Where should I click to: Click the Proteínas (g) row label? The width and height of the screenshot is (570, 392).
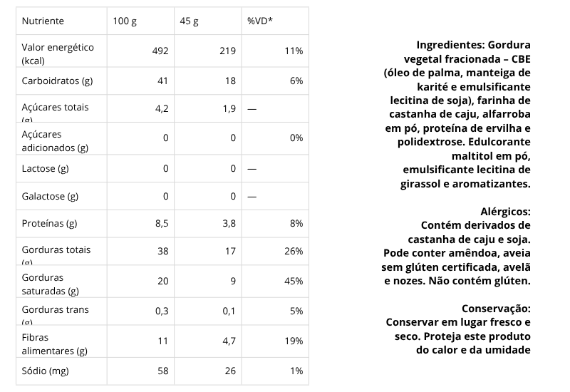49,224
